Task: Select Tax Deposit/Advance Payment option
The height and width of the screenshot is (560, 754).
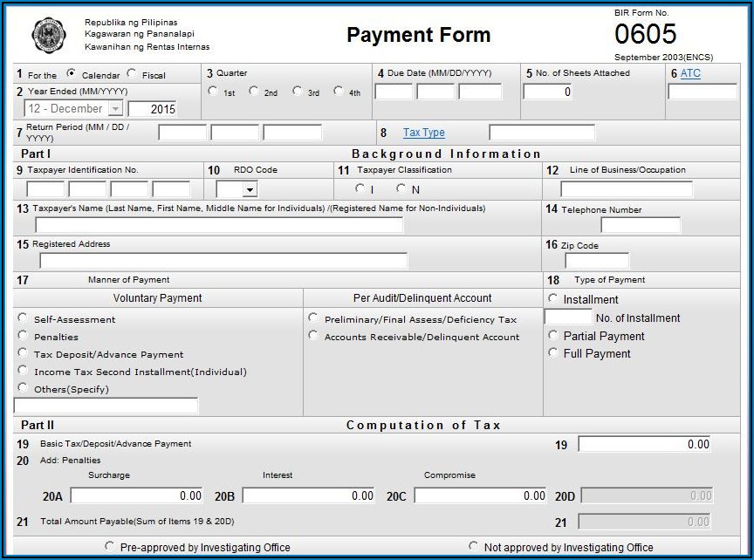Action: [x=23, y=353]
